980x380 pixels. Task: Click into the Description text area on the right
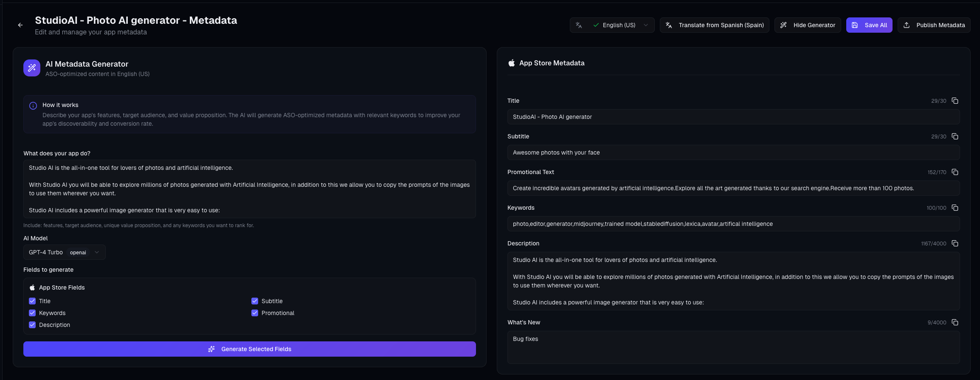[x=733, y=281]
